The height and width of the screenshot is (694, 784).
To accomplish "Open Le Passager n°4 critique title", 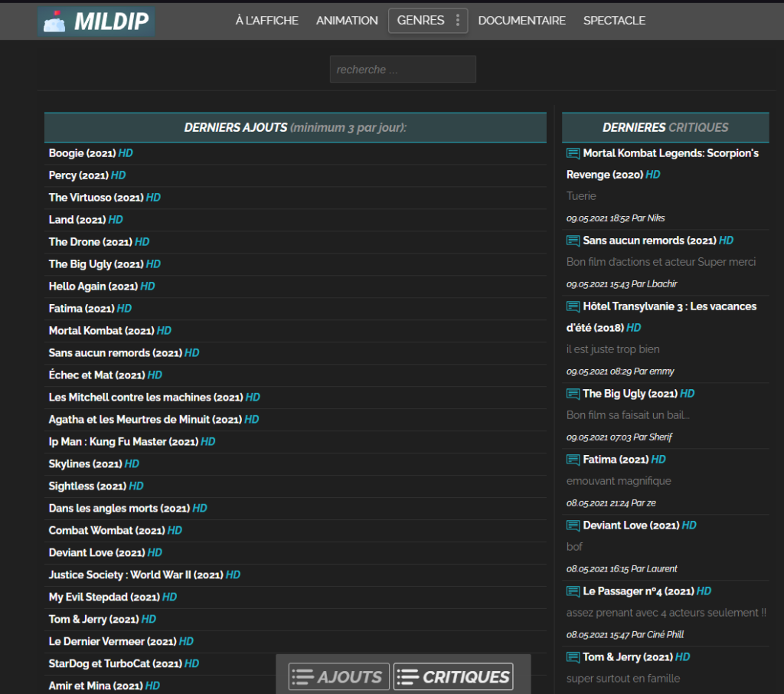I will pos(647,591).
